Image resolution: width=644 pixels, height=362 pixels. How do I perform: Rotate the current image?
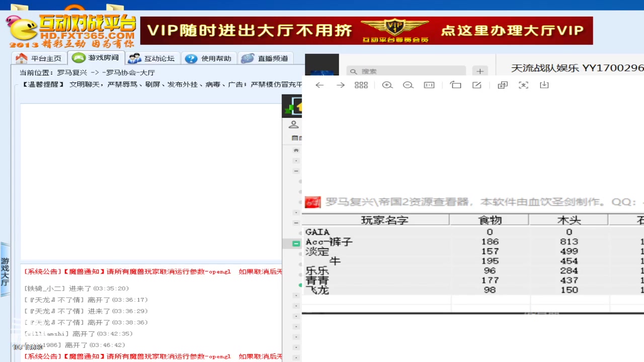coord(456,85)
